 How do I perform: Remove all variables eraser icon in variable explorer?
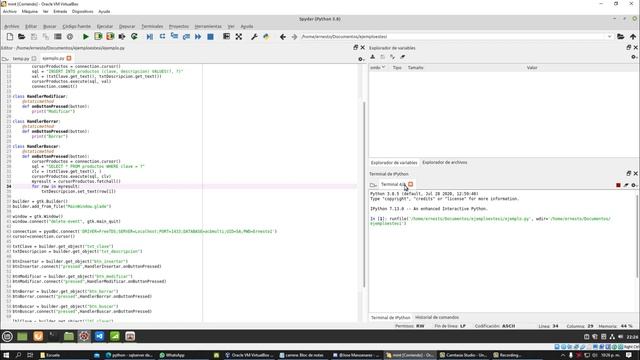click(403, 57)
